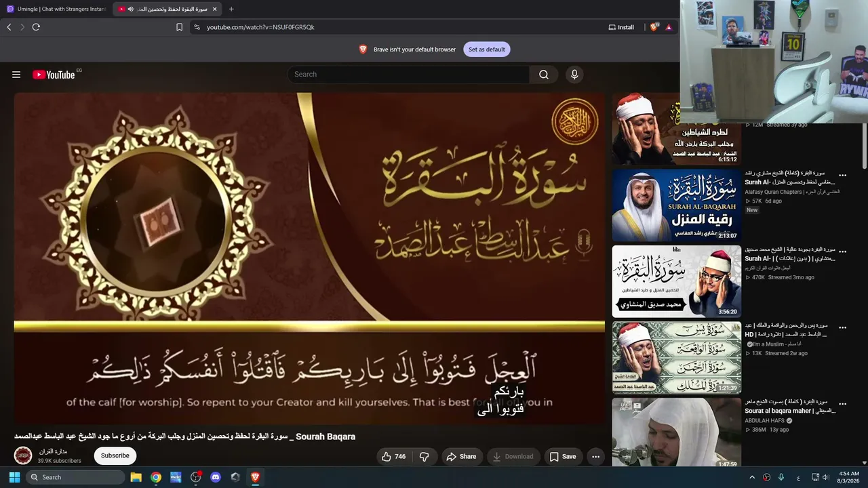
Task: Open the ABDULAH HAFS channel link
Action: (765, 421)
